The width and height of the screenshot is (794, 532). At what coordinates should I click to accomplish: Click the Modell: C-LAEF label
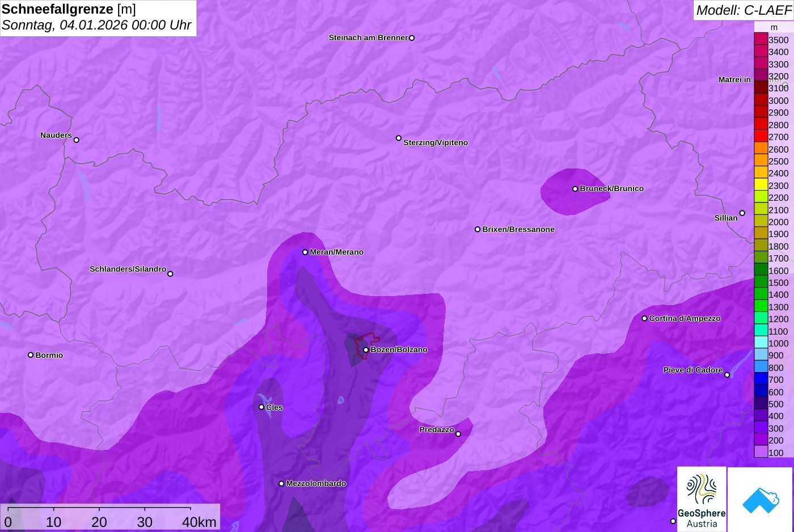coord(744,10)
